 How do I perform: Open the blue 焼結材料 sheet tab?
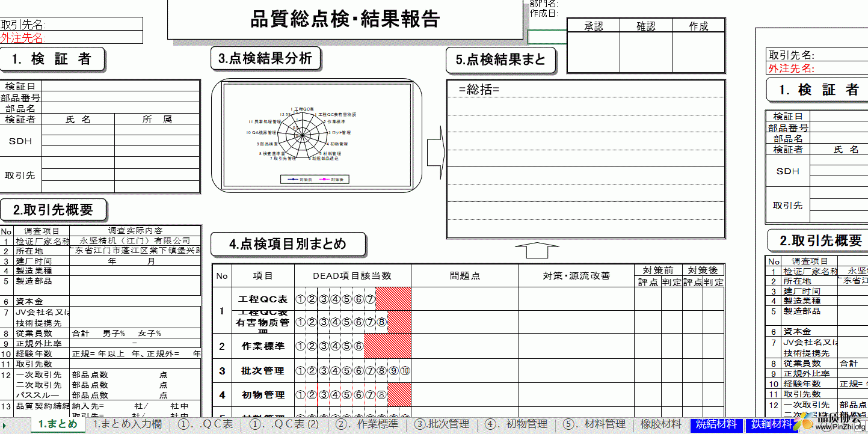(x=716, y=424)
